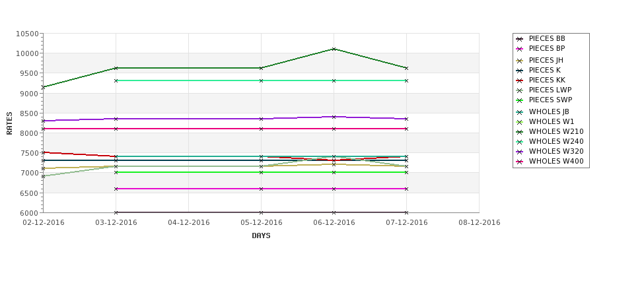Click the 6600 data point on 05-12-2016

pos(261,189)
